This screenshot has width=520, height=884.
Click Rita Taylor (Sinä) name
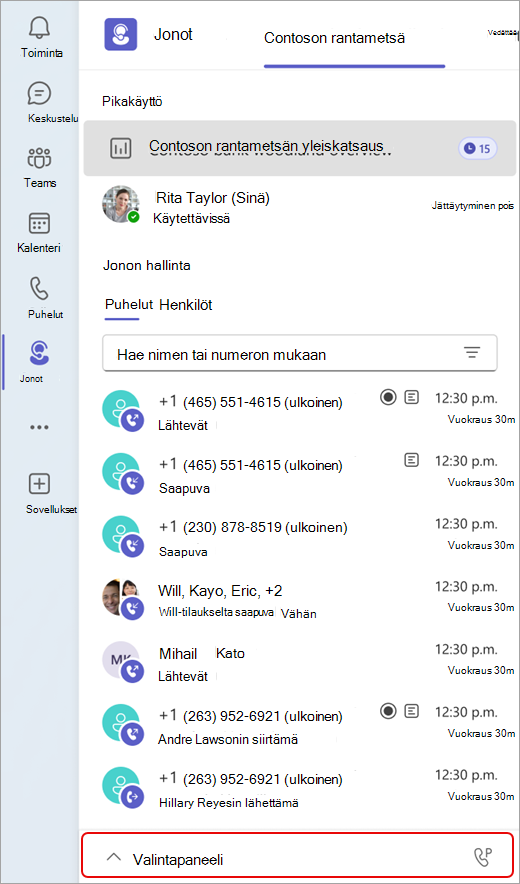[213, 198]
